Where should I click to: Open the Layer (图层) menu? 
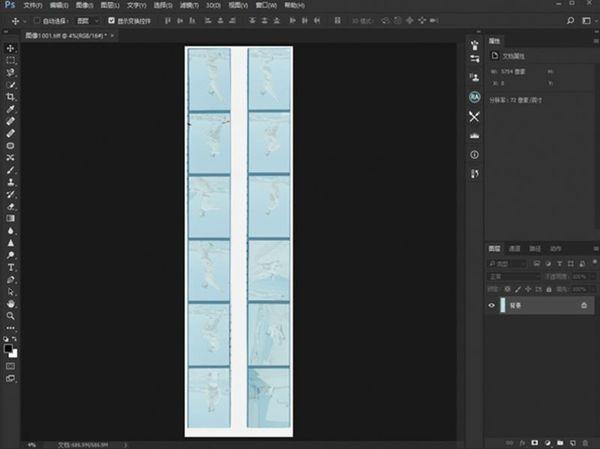click(110, 5)
